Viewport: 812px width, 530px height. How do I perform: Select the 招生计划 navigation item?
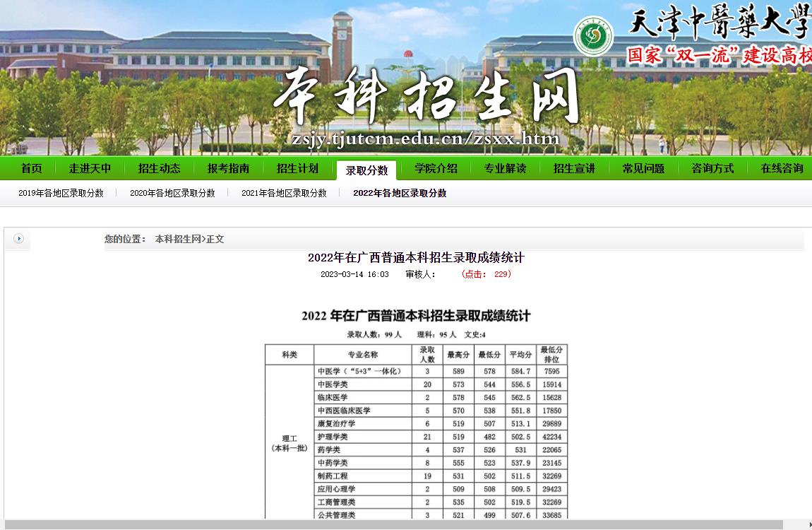pos(297,168)
